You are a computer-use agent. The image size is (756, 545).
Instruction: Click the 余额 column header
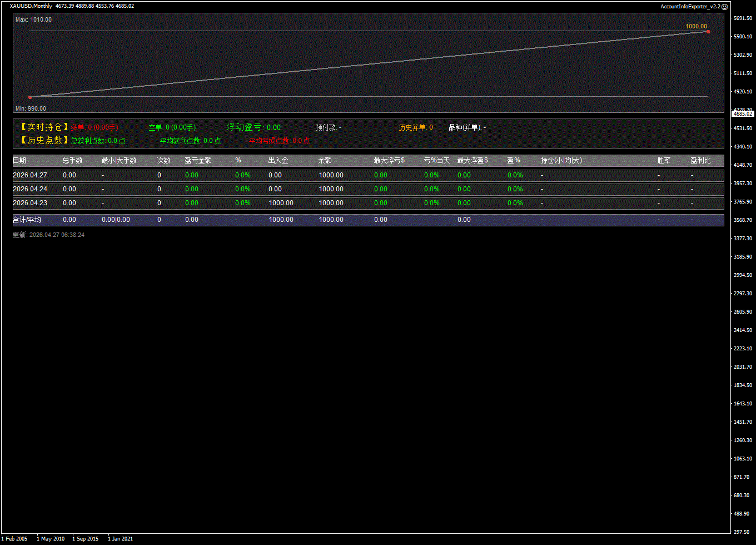pyautogui.click(x=325, y=161)
